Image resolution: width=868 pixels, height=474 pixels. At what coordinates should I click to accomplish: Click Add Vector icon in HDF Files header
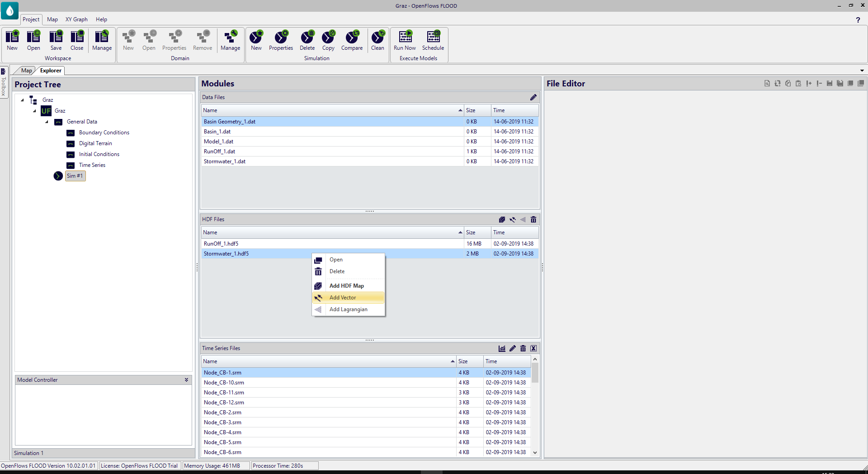pos(513,219)
